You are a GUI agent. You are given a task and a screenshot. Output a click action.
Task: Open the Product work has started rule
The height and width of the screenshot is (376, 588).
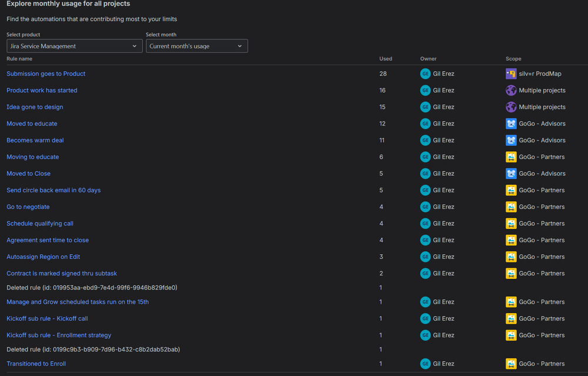click(x=42, y=91)
